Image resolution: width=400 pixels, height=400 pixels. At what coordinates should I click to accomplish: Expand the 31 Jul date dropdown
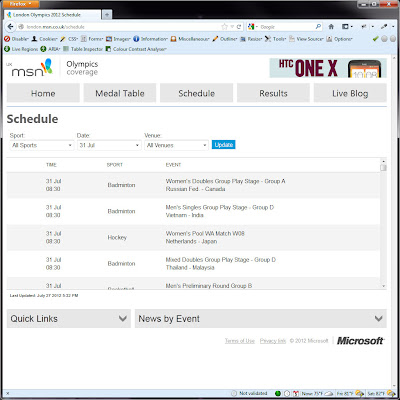109,145
